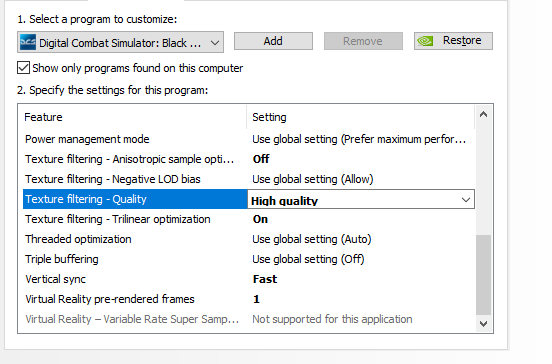Click the DCS program icon in dropdown

point(28,42)
